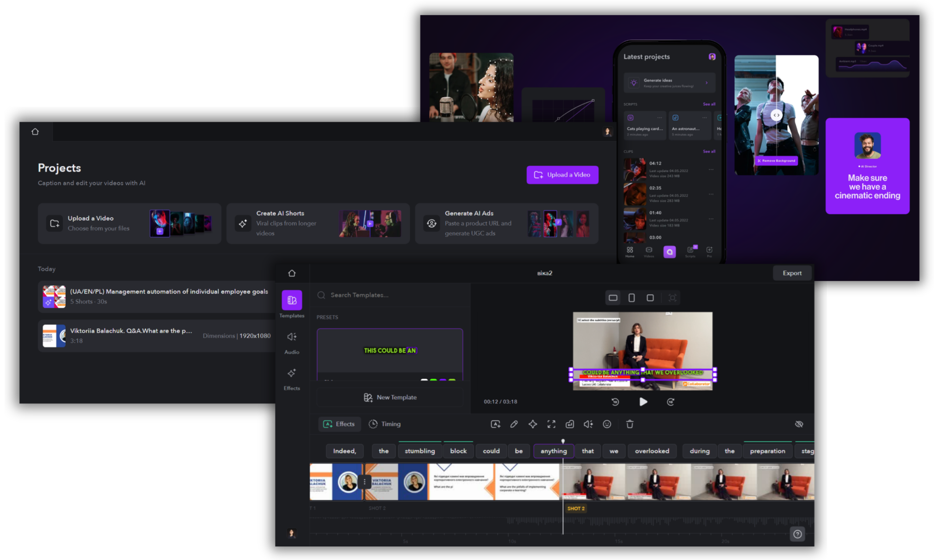Play the video preview

click(643, 402)
